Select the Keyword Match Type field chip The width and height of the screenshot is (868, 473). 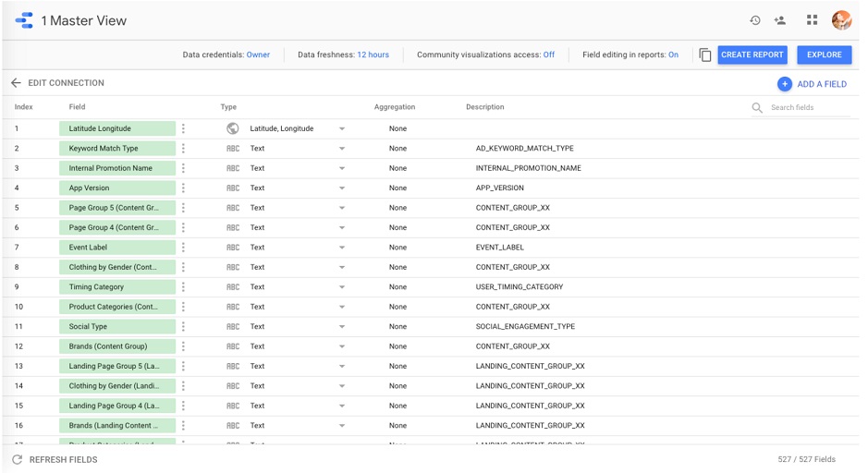(117, 148)
